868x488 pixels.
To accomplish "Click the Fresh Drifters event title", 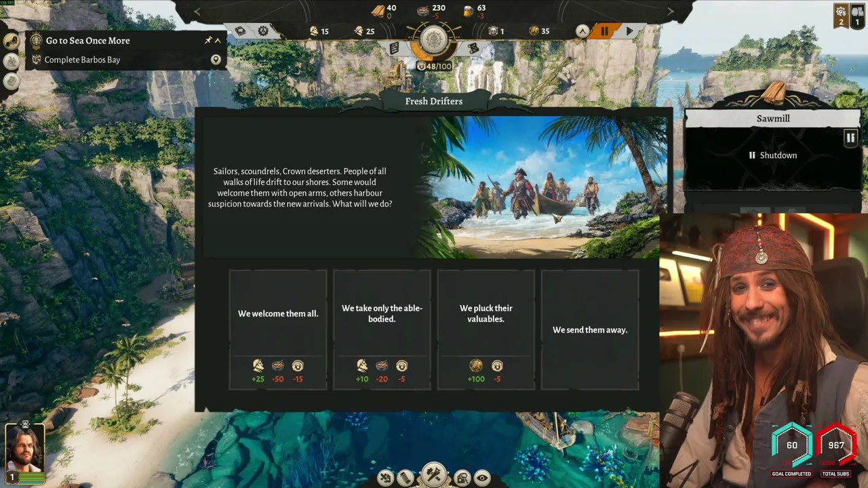I will point(434,101).
